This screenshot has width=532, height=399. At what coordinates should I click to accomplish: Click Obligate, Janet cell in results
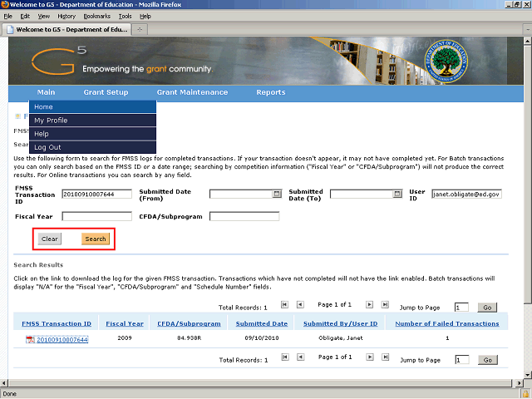[340, 338]
